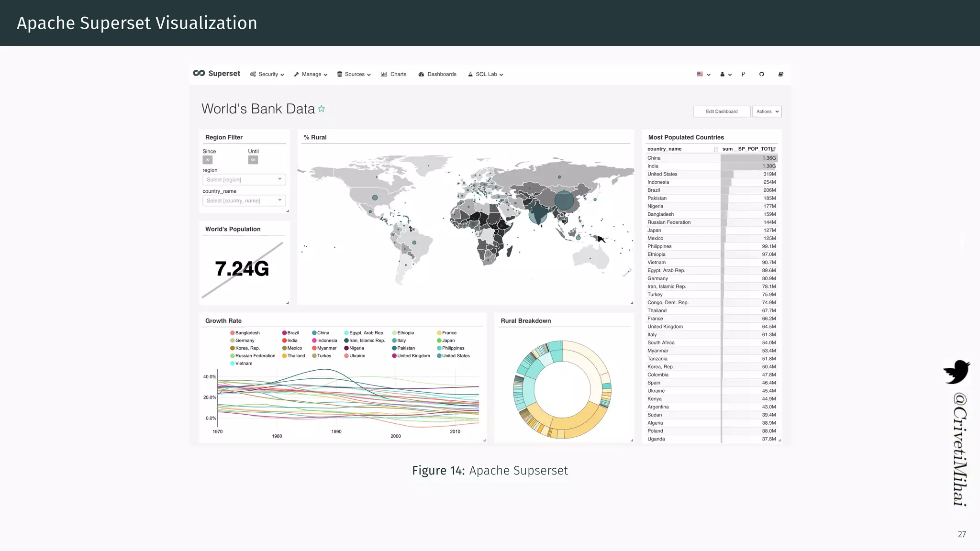Click the South Africa row

point(712,343)
